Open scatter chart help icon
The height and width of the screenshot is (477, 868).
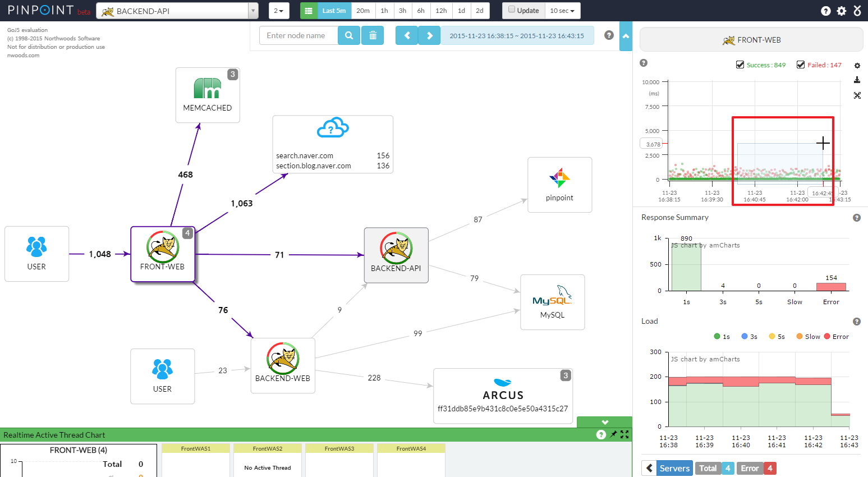644,63
